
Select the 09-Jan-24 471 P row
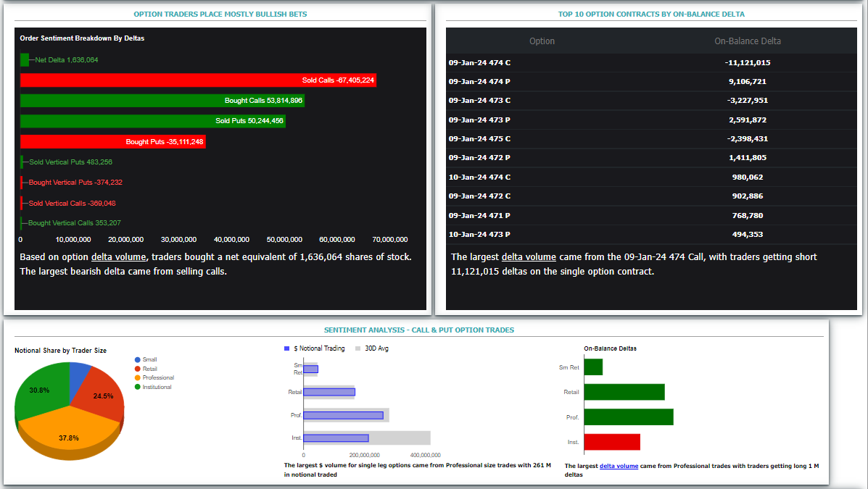(x=651, y=215)
